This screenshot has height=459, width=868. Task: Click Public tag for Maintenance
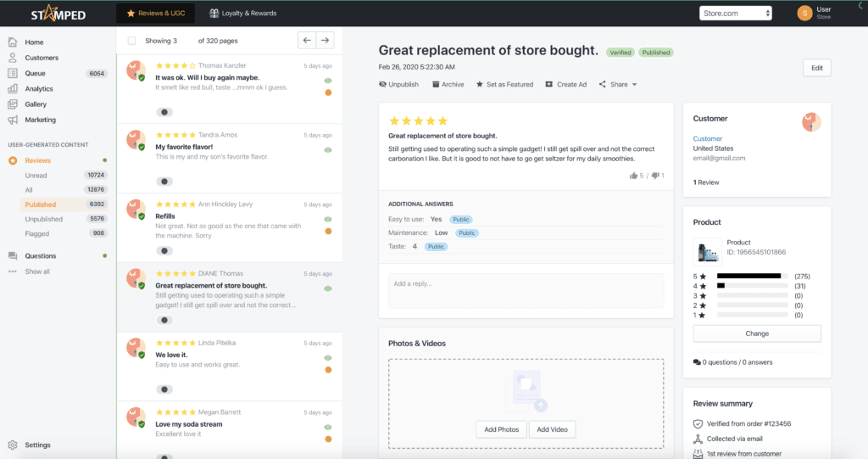coord(467,232)
